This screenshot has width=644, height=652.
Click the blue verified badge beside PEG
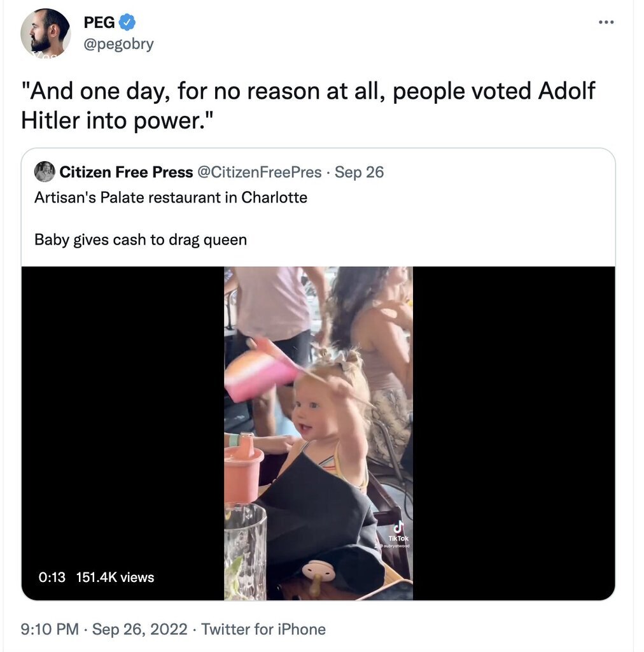coord(128,23)
